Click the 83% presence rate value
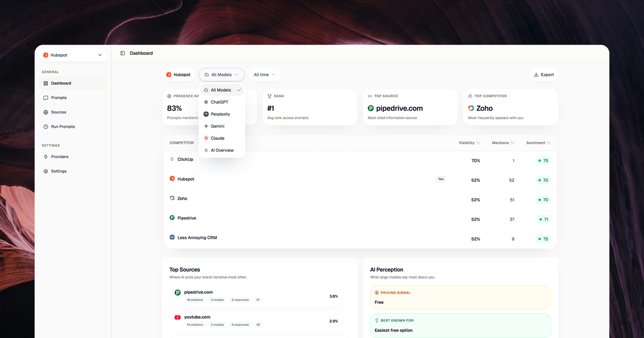The image size is (644, 338). tap(174, 108)
